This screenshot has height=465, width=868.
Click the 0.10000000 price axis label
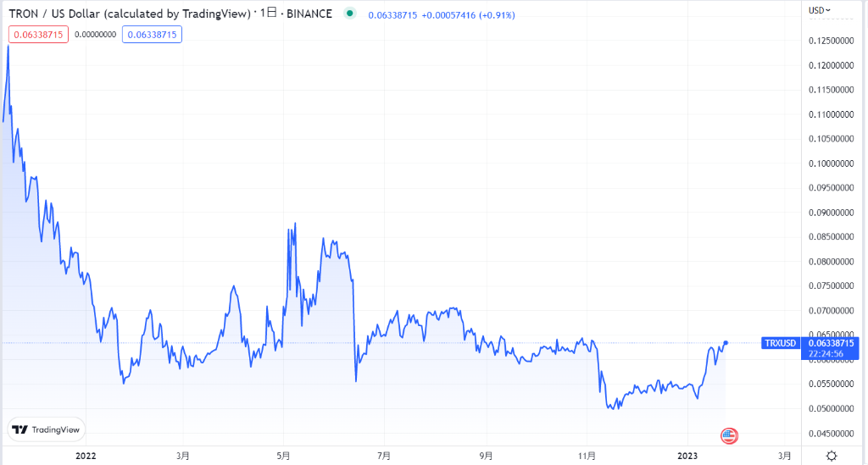pos(831,163)
